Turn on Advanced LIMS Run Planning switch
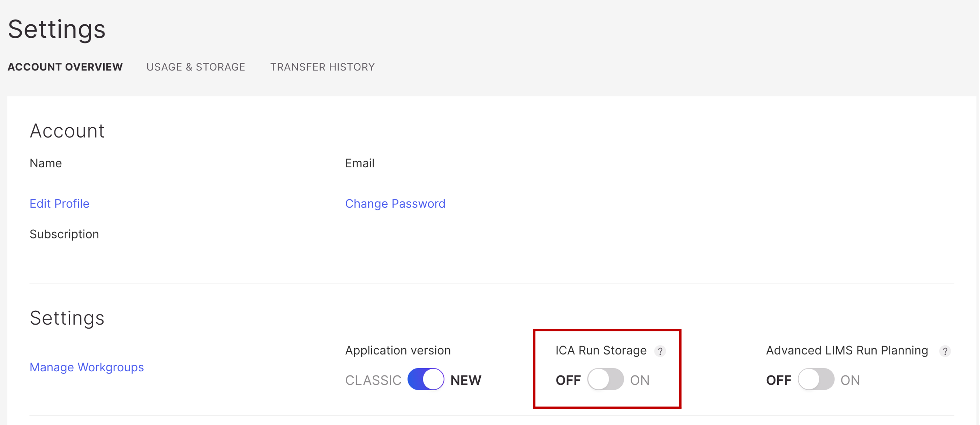The image size is (980, 425). tap(816, 379)
